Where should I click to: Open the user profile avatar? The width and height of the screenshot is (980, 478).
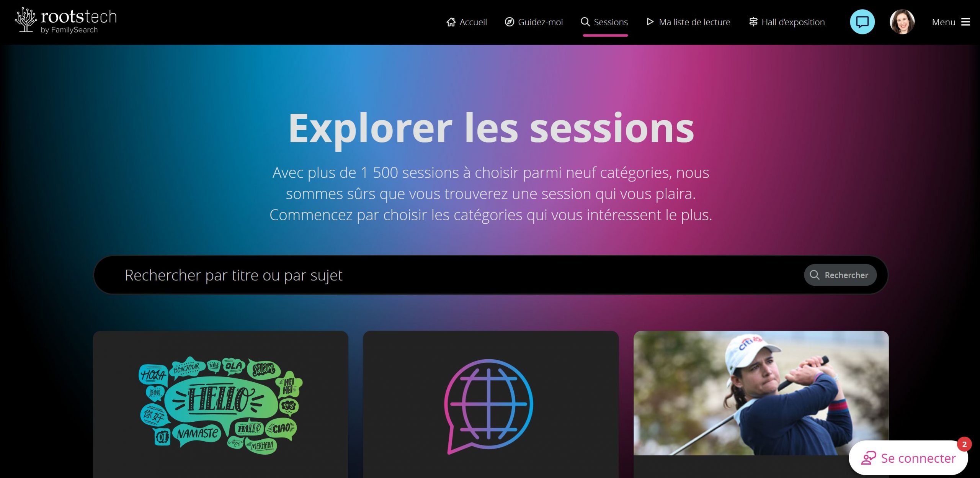coord(902,22)
